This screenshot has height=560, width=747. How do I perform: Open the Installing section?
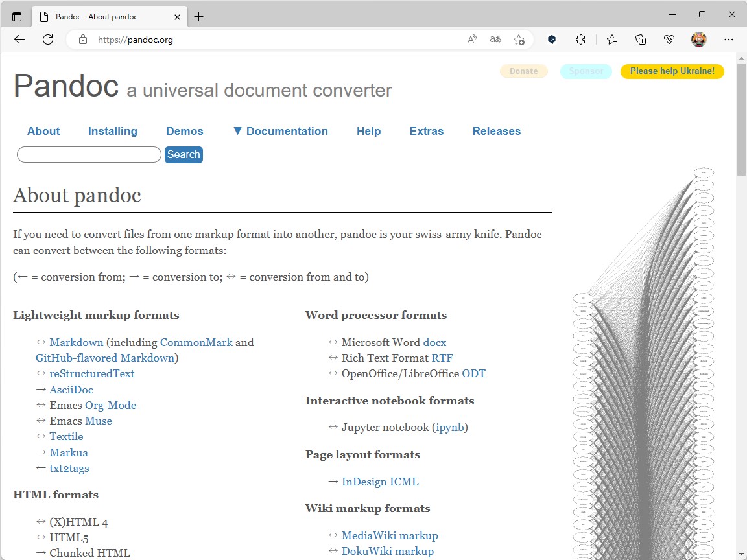[113, 131]
